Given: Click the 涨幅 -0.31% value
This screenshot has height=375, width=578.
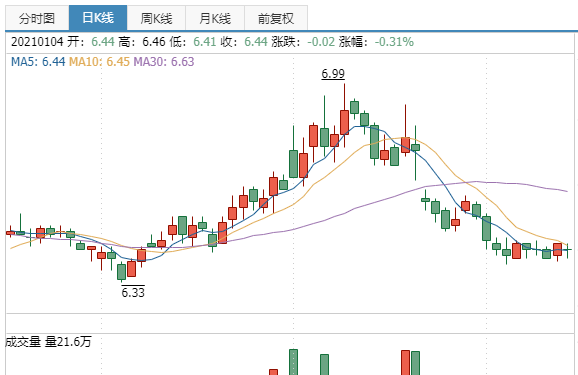Looking at the screenshot, I should (394, 42).
